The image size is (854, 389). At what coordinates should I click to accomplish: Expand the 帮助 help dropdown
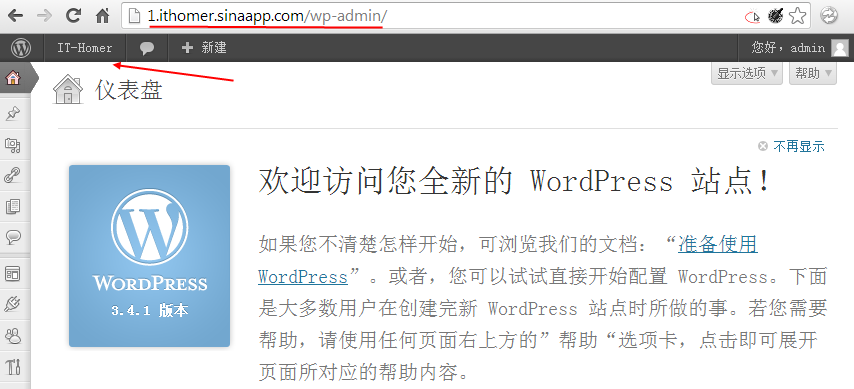click(813, 74)
